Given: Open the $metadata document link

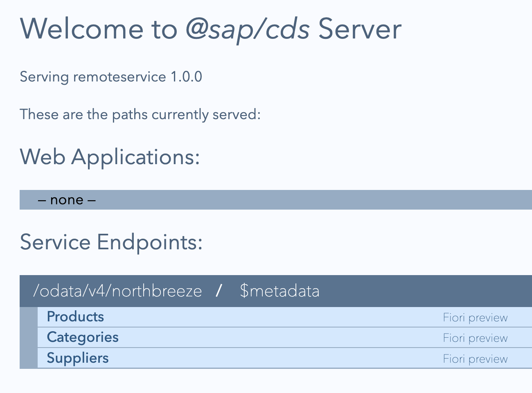Looking at the screenshot, I should (280, 291).
